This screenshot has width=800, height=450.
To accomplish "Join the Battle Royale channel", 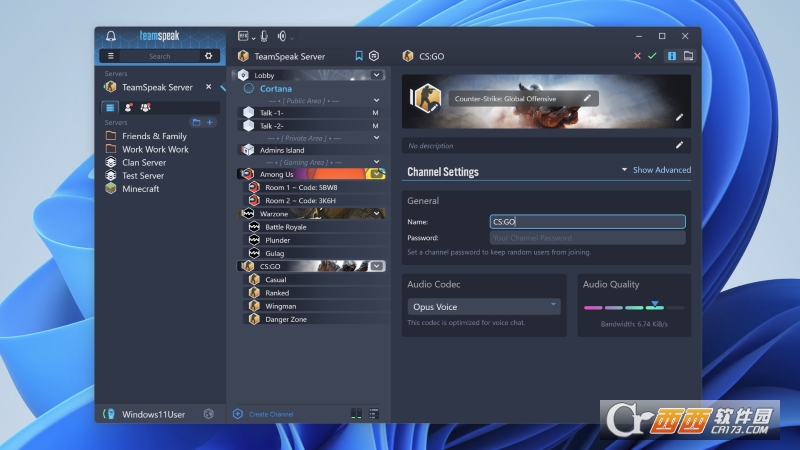I will coord(316,227).
